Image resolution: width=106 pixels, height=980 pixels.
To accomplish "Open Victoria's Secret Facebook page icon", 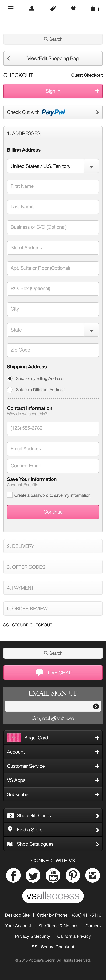I will coord(13,875).
